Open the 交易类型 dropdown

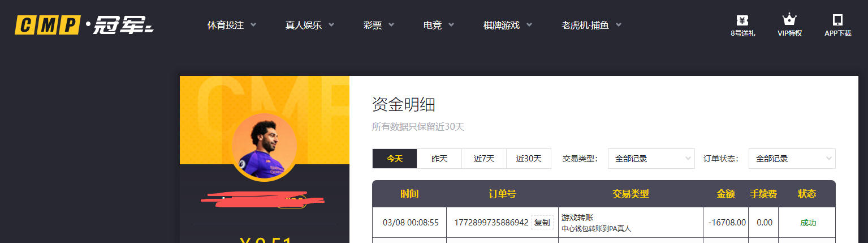tap(651, 159)
